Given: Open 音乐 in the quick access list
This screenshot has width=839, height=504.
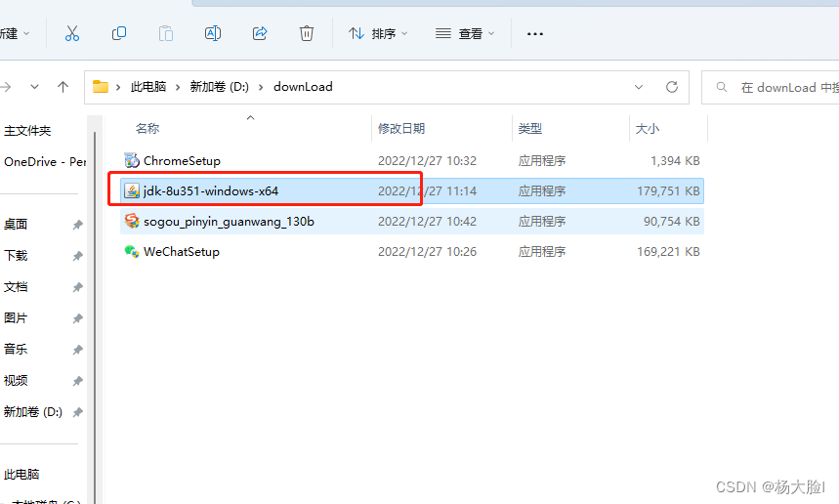Looking at the screenshot, I should coord(16,350).
